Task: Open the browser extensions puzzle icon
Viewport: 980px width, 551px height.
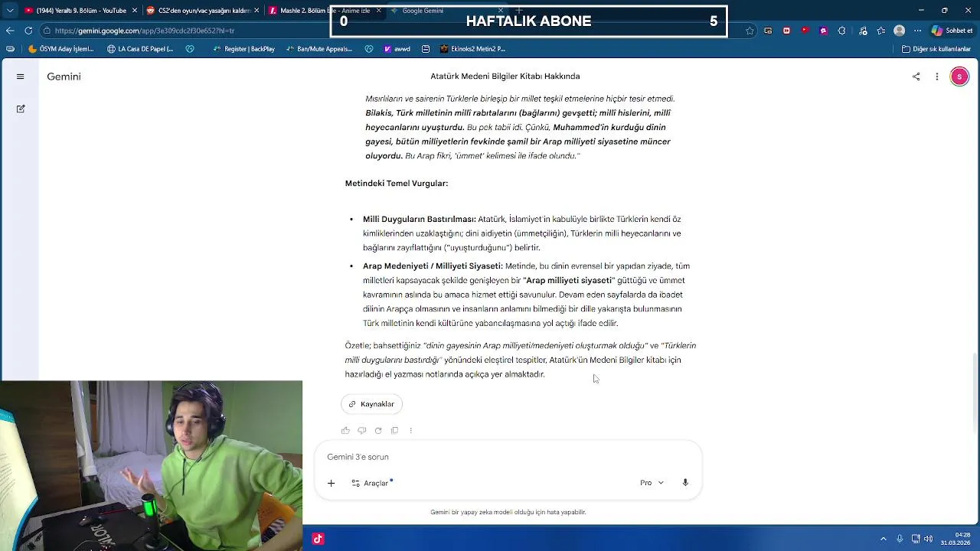Action: 842,31
